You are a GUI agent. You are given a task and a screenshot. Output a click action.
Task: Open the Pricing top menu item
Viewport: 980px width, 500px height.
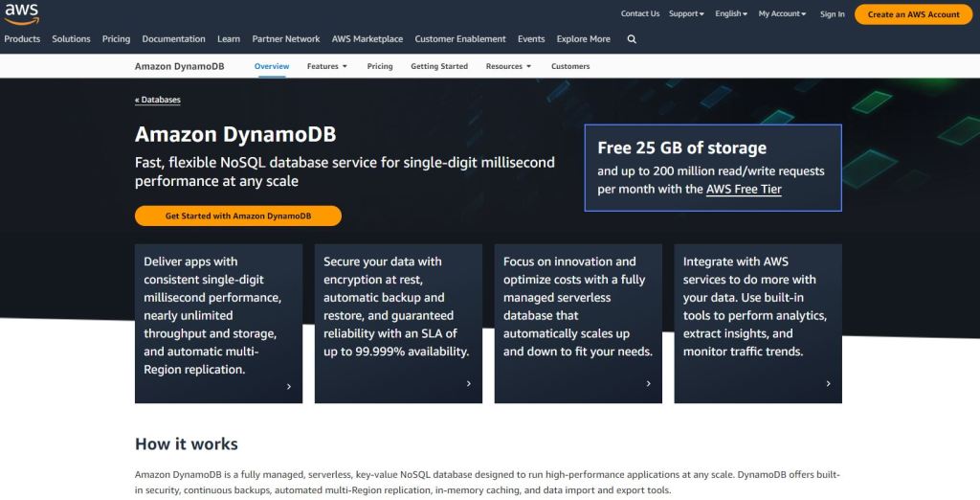116,39
